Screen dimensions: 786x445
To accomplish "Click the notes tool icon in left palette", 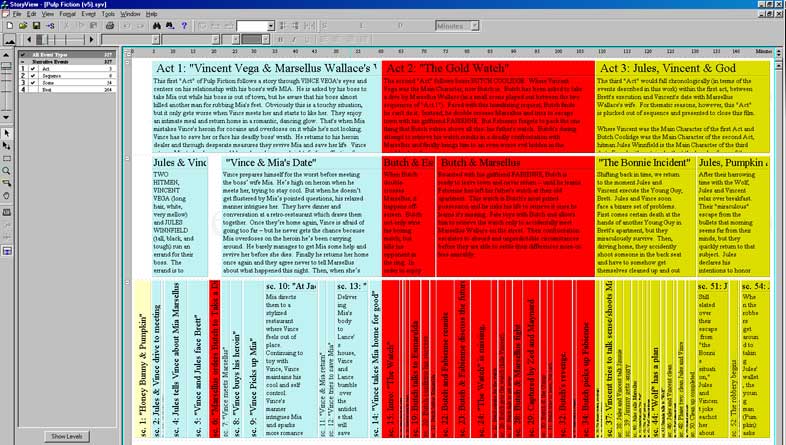I will tap(7, 212).
